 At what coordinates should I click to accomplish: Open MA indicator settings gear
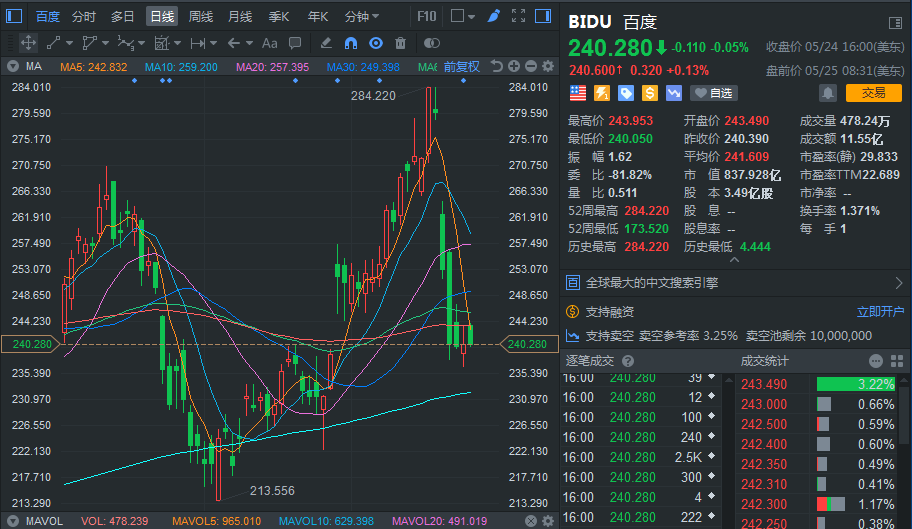tap(548, 66)
